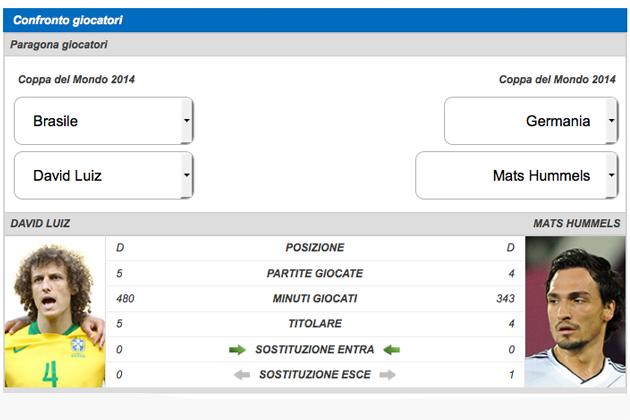Select the Titolare stats row
This screenshot has width=630, height=420.
click(314, 324)
